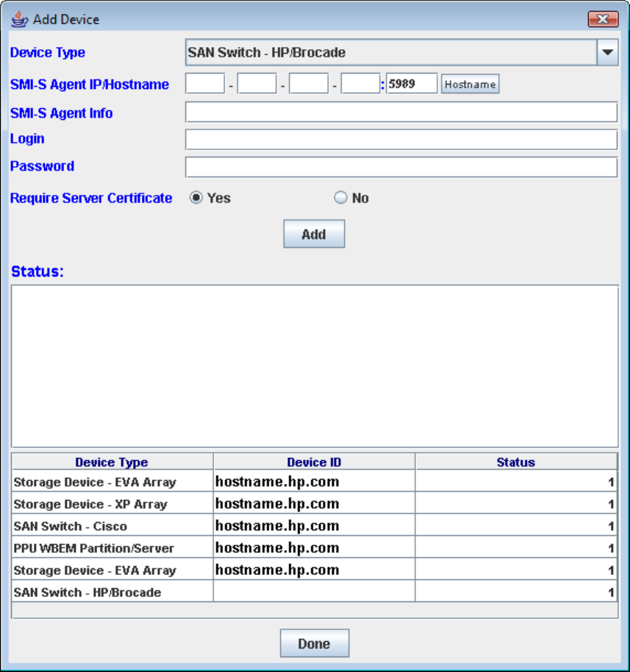Click inside the Status text area
This screenshot has height=672, width=630.
(x=315, y=366)
